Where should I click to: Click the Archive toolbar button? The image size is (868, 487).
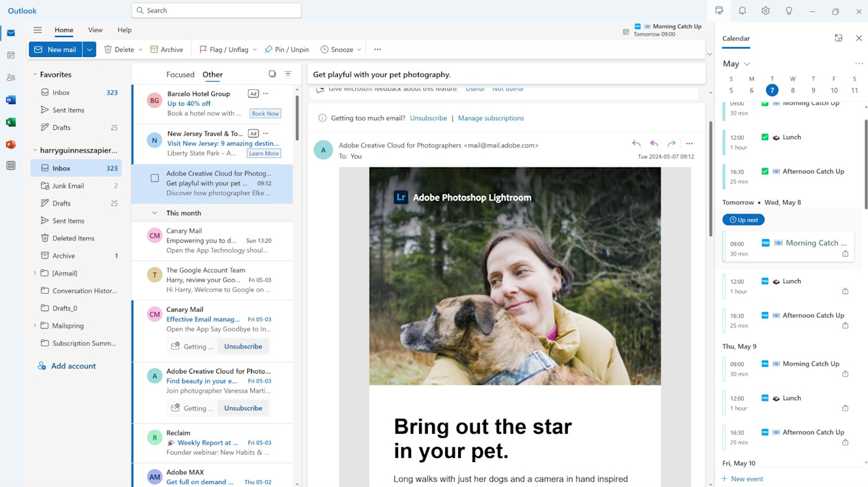[x=167, y=50]
